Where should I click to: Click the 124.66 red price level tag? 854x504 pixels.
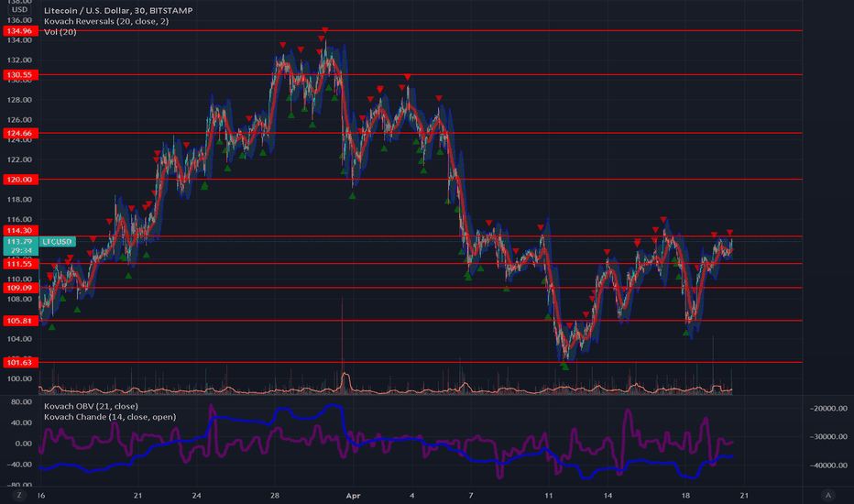[19, 133]
